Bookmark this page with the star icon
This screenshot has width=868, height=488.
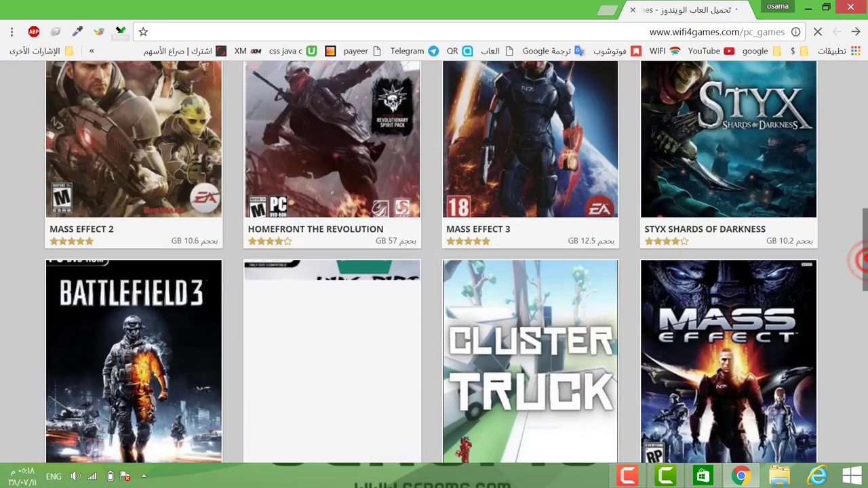coord(143,32)
